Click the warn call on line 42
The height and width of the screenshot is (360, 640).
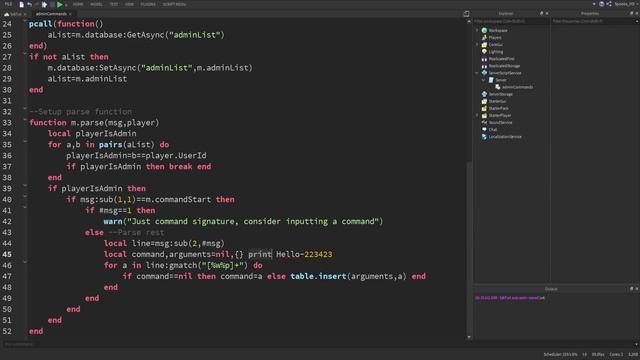(x=113, y=221)
